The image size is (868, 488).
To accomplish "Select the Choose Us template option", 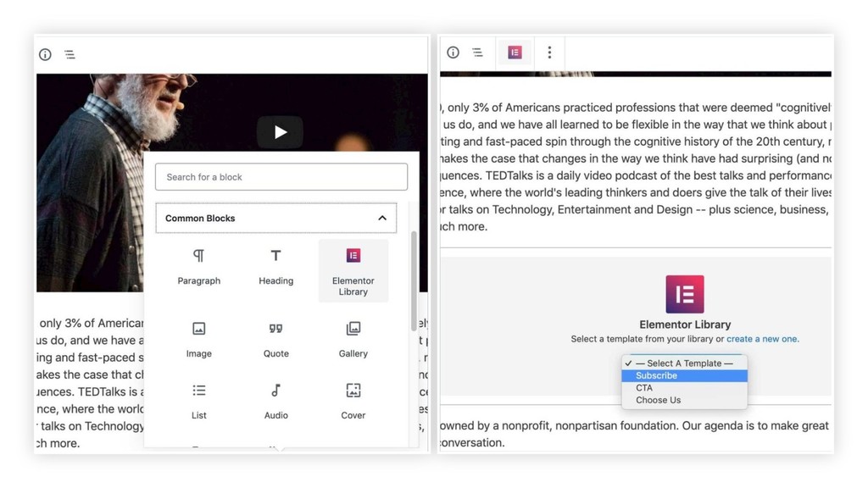I will pyautogui.click(x=684, y=400).
